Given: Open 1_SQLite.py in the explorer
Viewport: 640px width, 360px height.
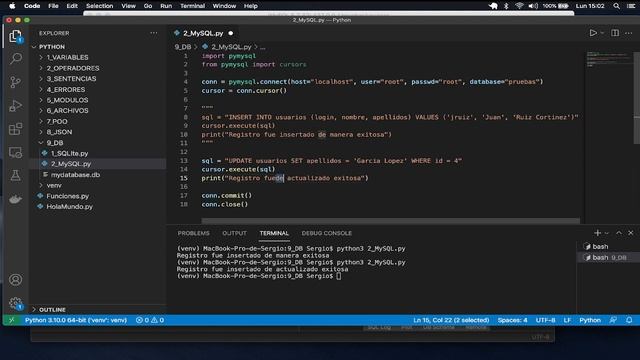Looking at the screenshot, I should [69, 153].
